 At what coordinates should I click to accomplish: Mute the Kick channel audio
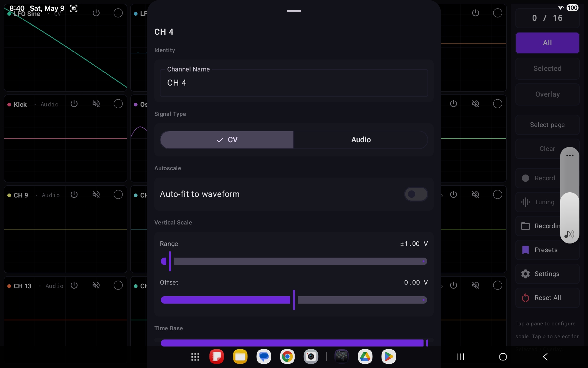pos(96,104)
